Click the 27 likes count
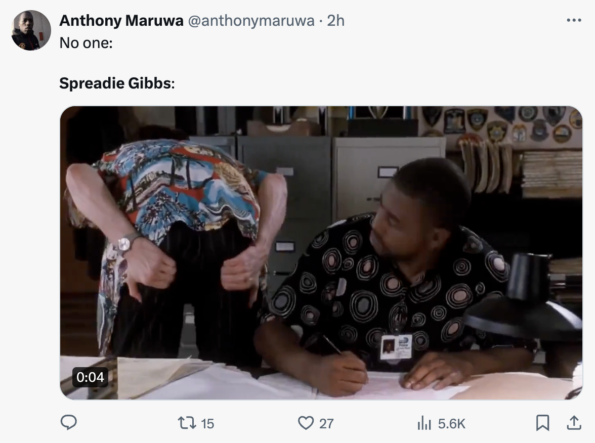The image size is (595, 443). click(x=326, y=423)
